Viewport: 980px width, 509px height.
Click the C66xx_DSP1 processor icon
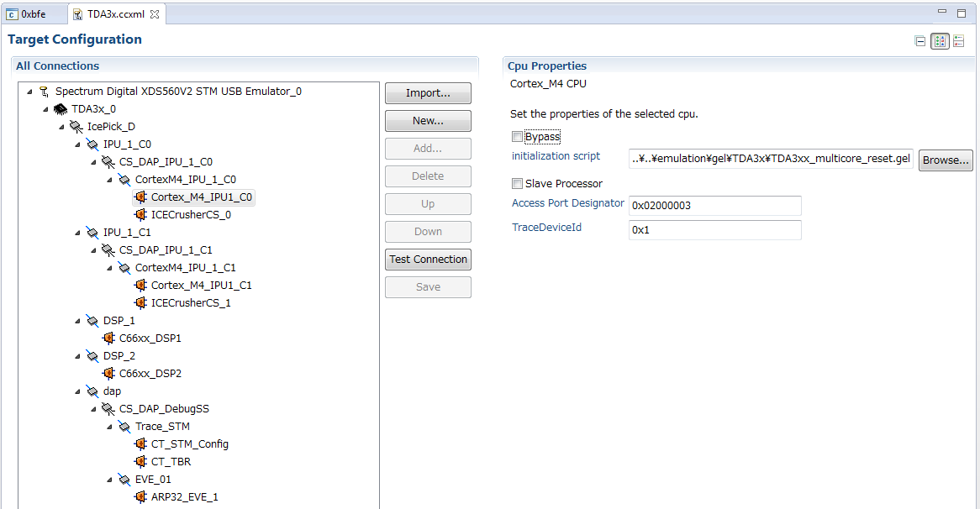point(110,338)
